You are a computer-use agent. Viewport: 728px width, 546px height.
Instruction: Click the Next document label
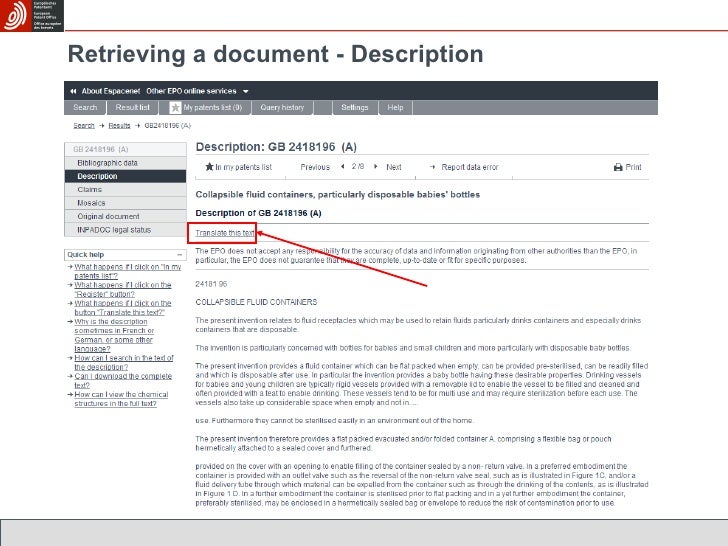pyautogui.click(x=394, y=167)
